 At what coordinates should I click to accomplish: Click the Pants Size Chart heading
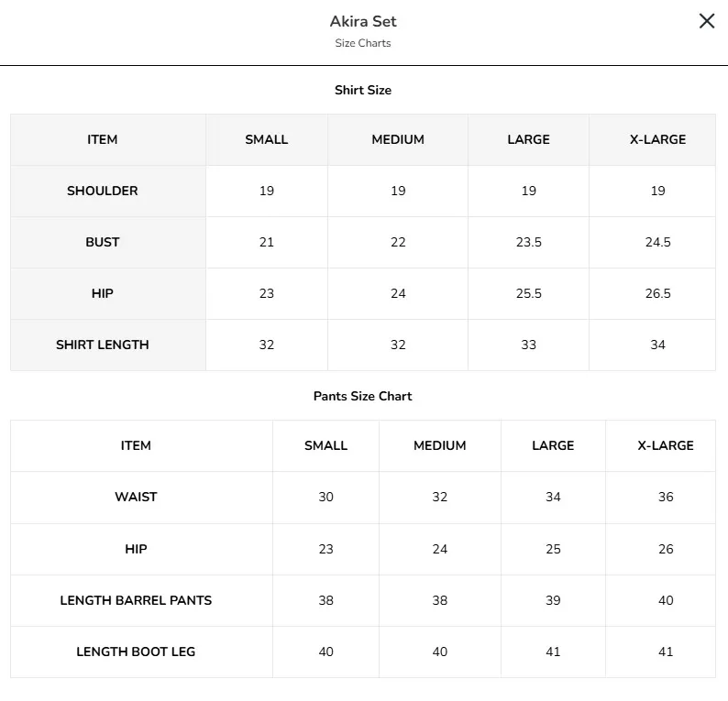click(362, 396)
